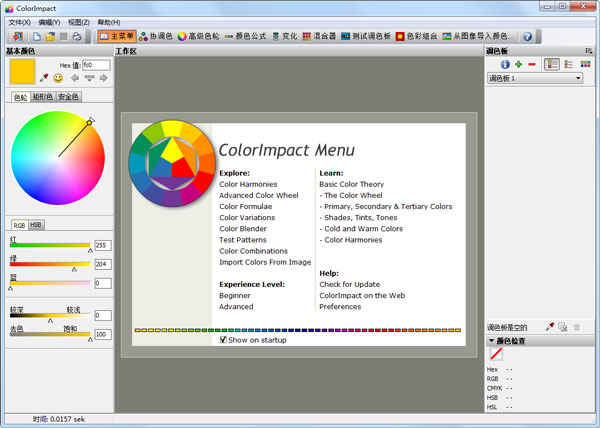Click the Color Harmonies link under Explore

click(x=248, y=184)
